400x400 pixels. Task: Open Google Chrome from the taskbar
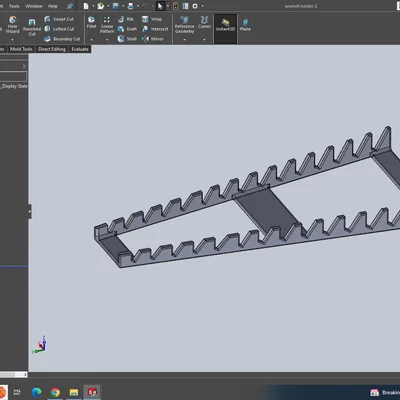(55, 392)
